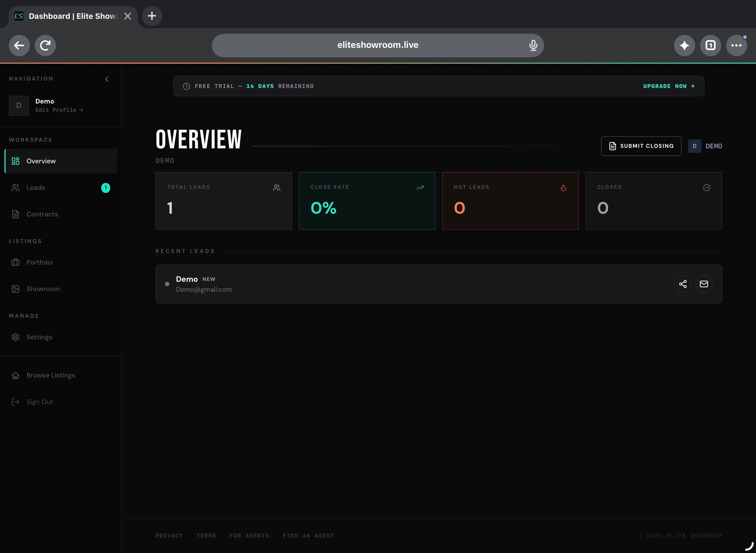Open the browser tab switcher showing 1

click(711, 45)
